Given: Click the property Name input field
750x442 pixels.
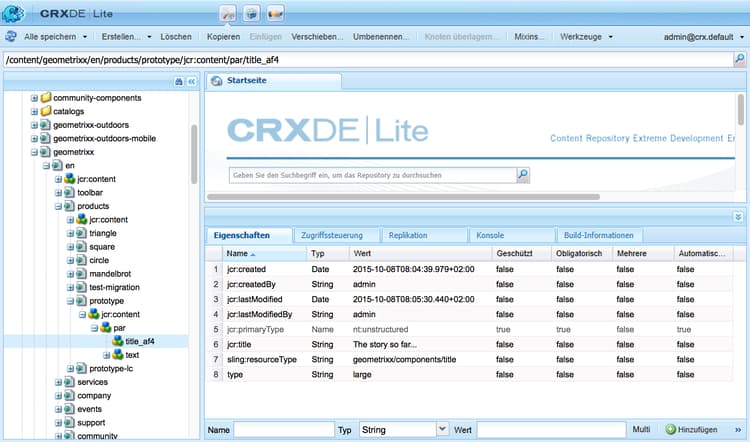Looking at the screenshot, I should coord(284,430).
